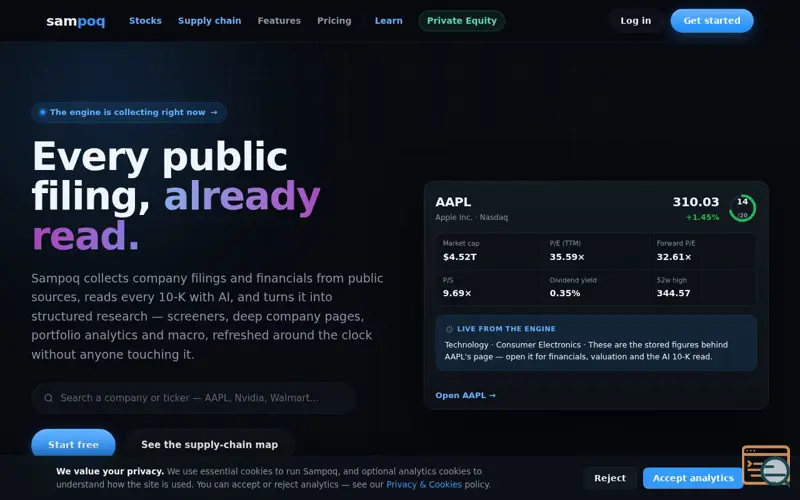Open the Stocks menu item
Viewport: 800px width, 500px height.
(x=145, y=21)
